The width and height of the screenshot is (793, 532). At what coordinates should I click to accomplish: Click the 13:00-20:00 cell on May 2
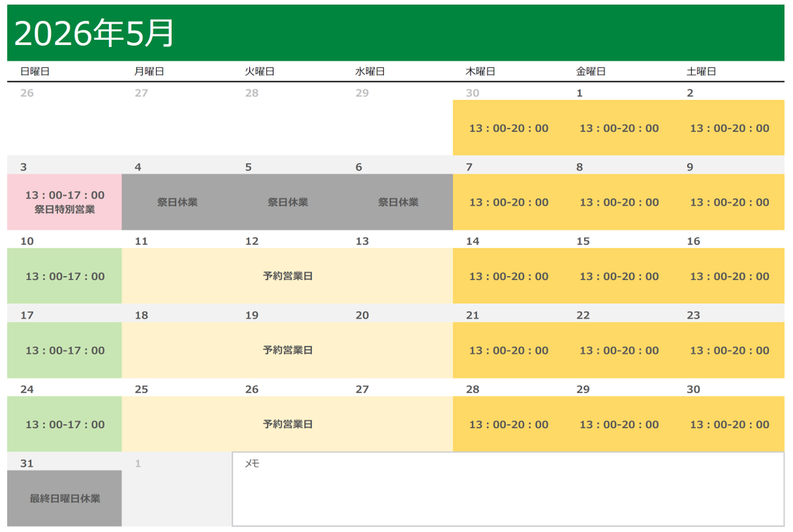click(728, 128)
